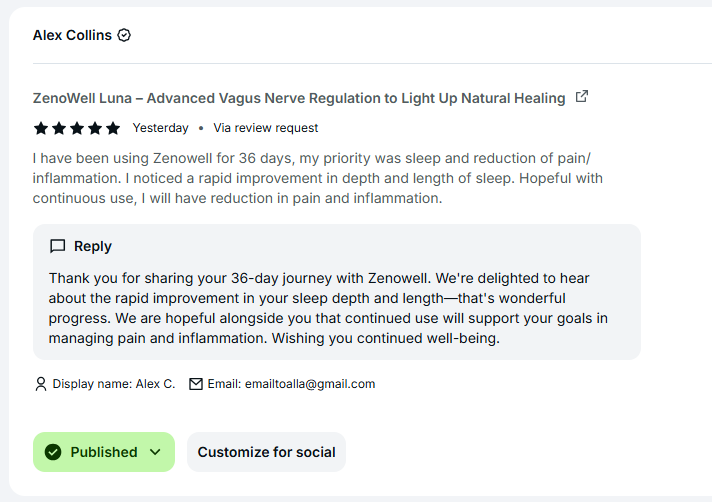Open the external link icon after the product title
The height and width of the screenshot is (502, 712).
pyautogui.click(x=582, y=97)
